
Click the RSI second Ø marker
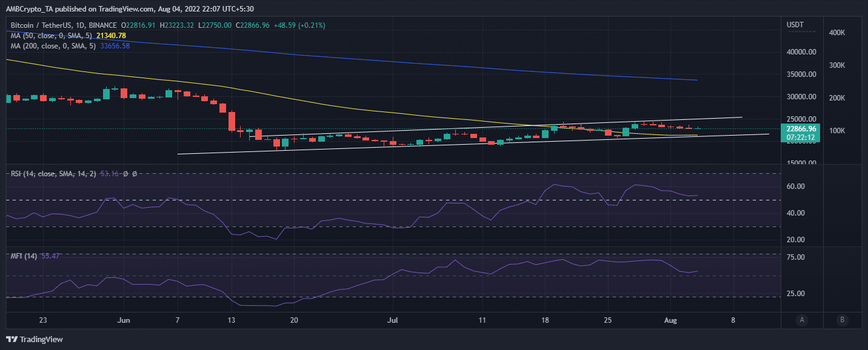pyautogui.click(x=134, y=174)
